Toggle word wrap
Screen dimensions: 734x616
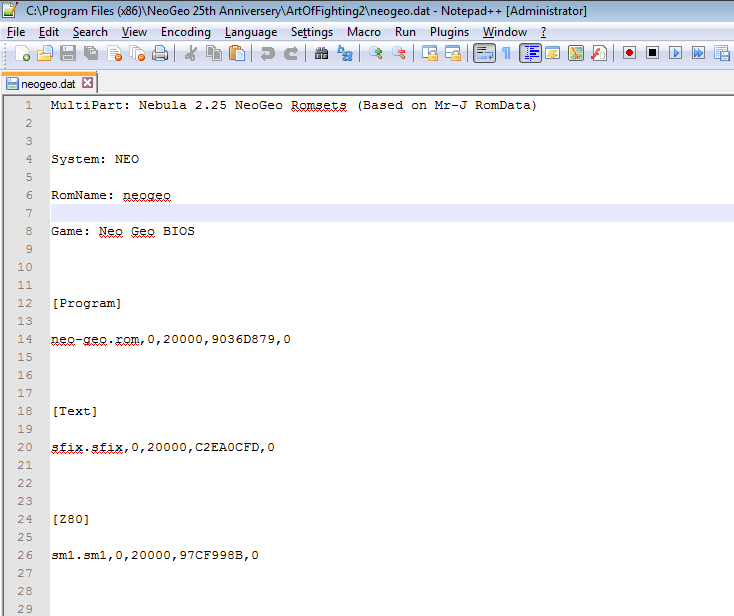point(484,53)
